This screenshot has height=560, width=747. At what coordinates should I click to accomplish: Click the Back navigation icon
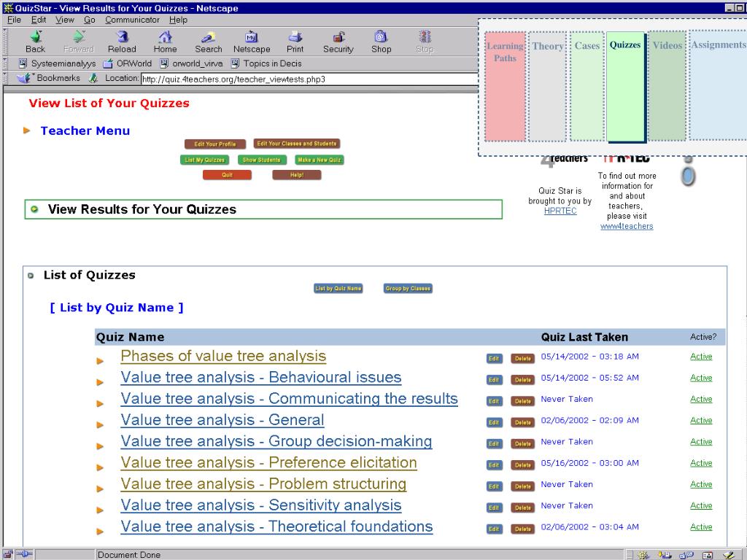(x=35, y=37)
